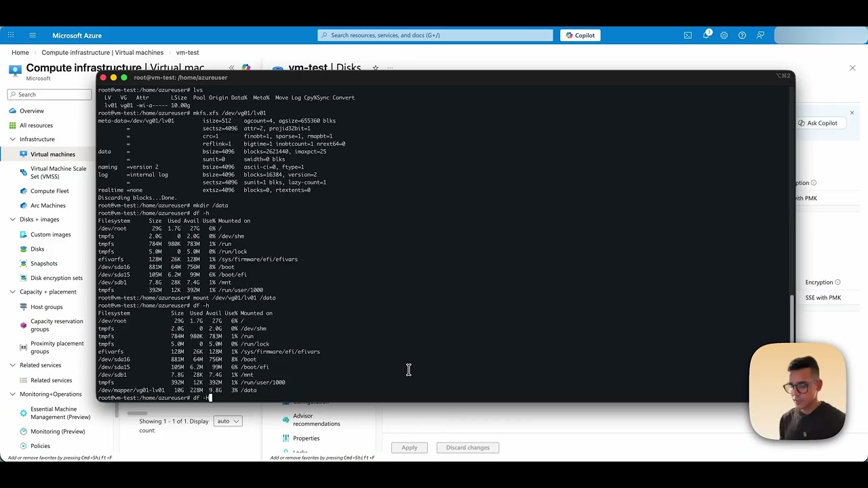Click the Compute Fleet icon
868x488 pixels.
point(24,191)
